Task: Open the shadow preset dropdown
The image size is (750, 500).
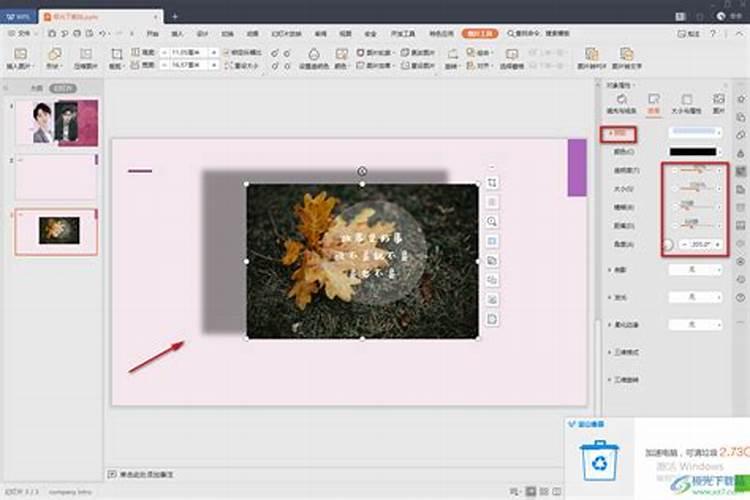Action: point(694,132)
